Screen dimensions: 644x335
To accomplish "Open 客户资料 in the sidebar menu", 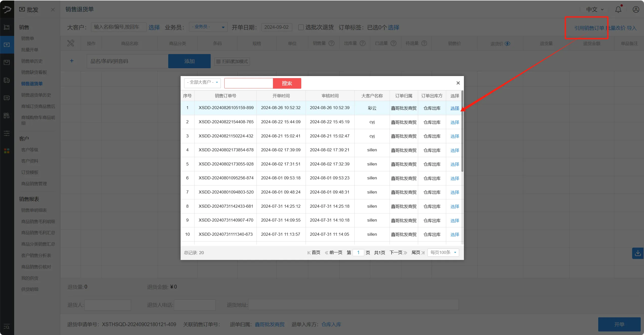I will tap(30, 161).
